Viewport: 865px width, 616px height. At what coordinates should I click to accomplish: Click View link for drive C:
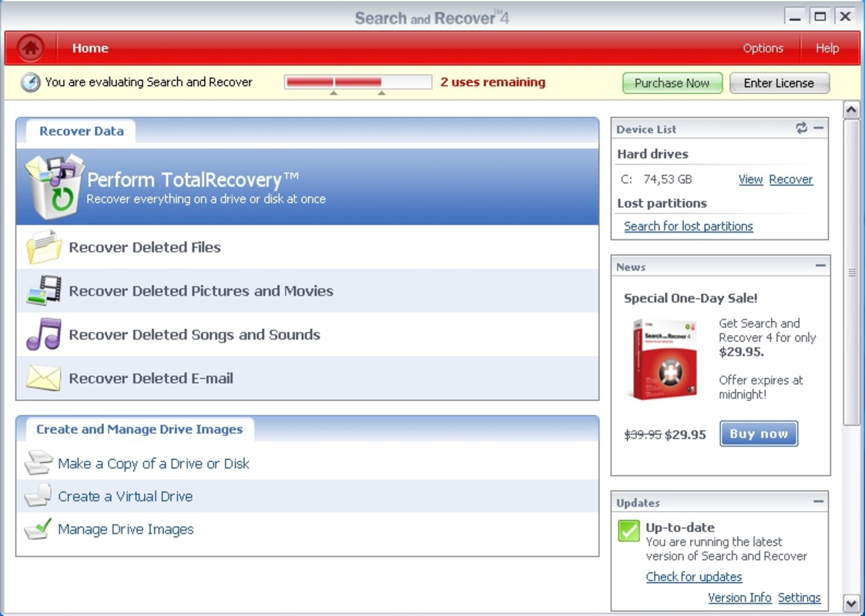pyautogui.click(x=750, y=179)
